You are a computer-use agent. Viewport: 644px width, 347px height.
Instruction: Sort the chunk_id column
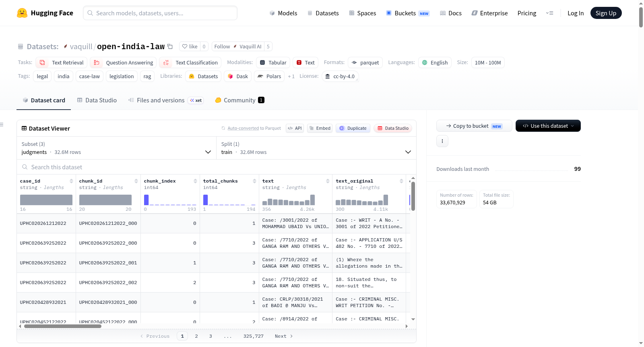(136, 181)
